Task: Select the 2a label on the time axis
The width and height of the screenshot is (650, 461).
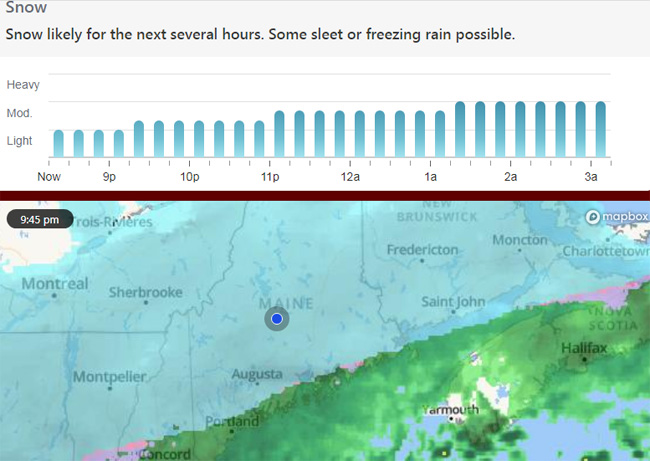Action: click(510, 177)
